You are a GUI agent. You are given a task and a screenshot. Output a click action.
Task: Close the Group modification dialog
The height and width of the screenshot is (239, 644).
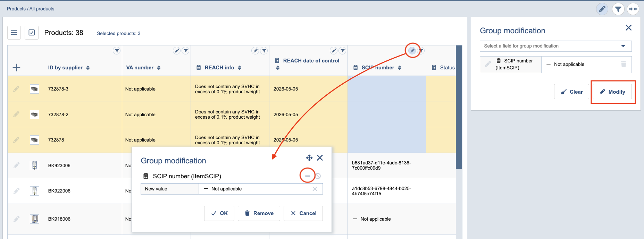[320, 158]
